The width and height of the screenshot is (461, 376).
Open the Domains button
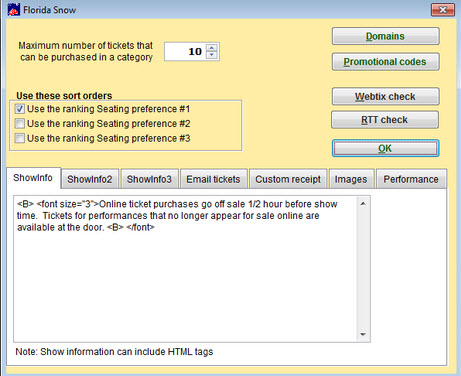tap(385, 36)
